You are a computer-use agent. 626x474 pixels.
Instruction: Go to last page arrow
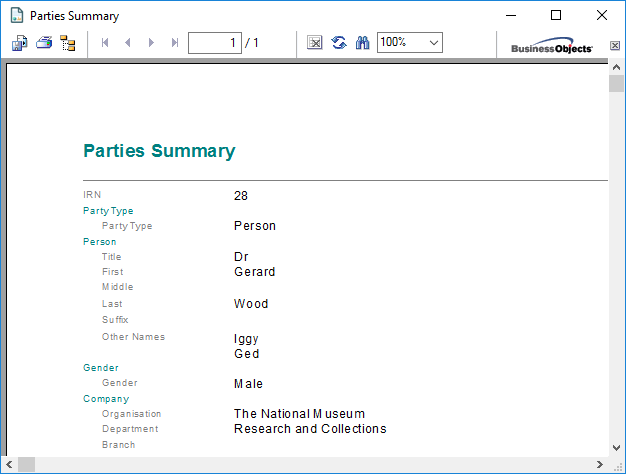pyautogui.click(x=175, y=43)
